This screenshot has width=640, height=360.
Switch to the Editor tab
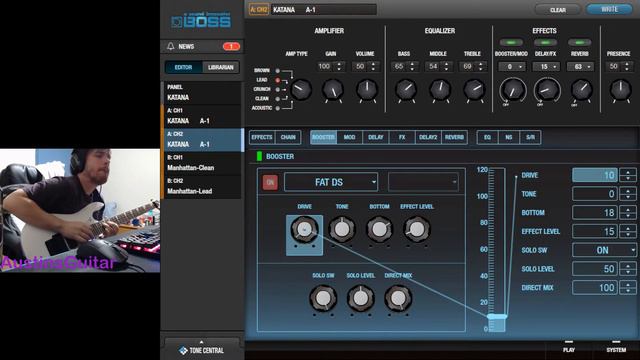[x=184, y=67]
